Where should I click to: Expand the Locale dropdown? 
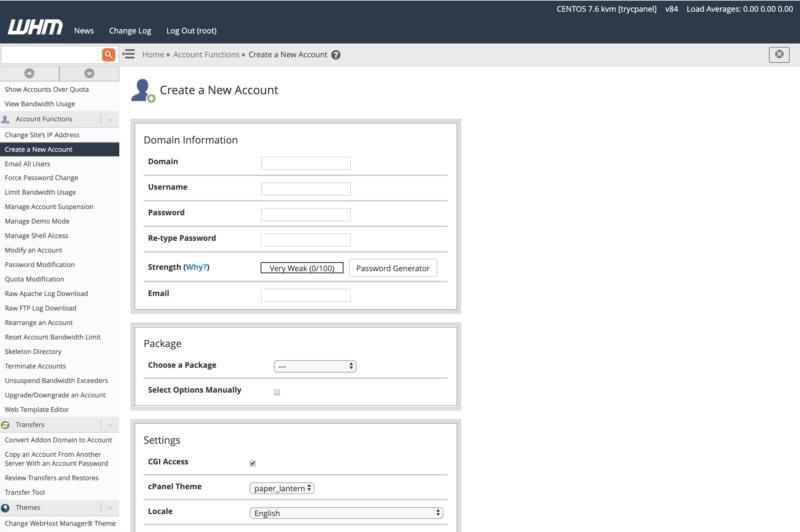point(346,513)
